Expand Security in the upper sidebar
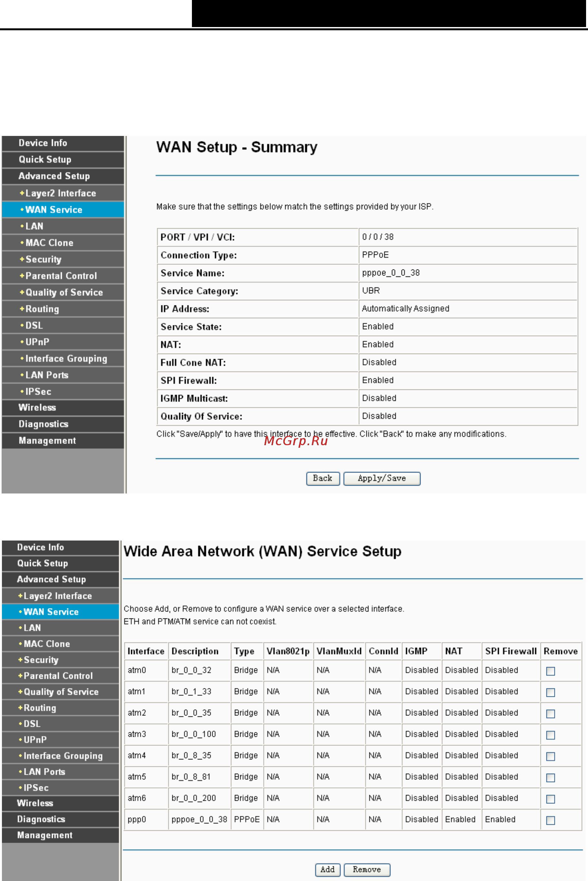Screen dimensions: 588x881 (62, 259)
